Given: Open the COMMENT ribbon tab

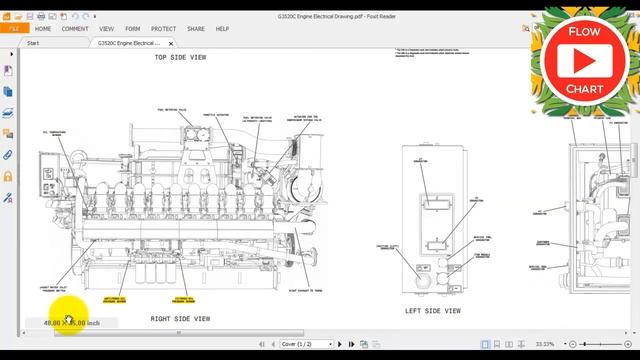Looking at the screenshot, I should 75,29.
